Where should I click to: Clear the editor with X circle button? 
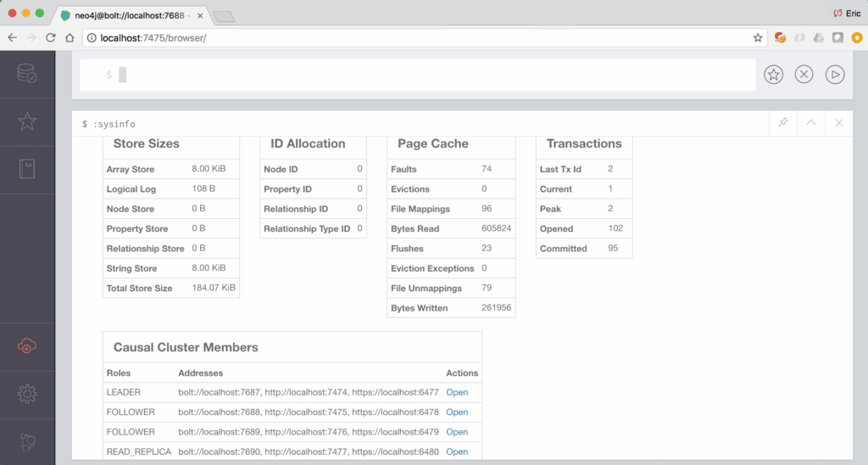click(804, 75)
